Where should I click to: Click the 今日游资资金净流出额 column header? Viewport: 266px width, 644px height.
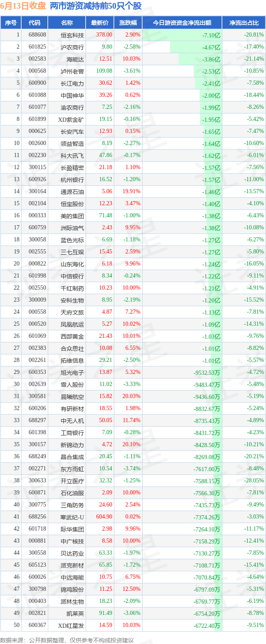pyautogui.click(x=182, y=23)
